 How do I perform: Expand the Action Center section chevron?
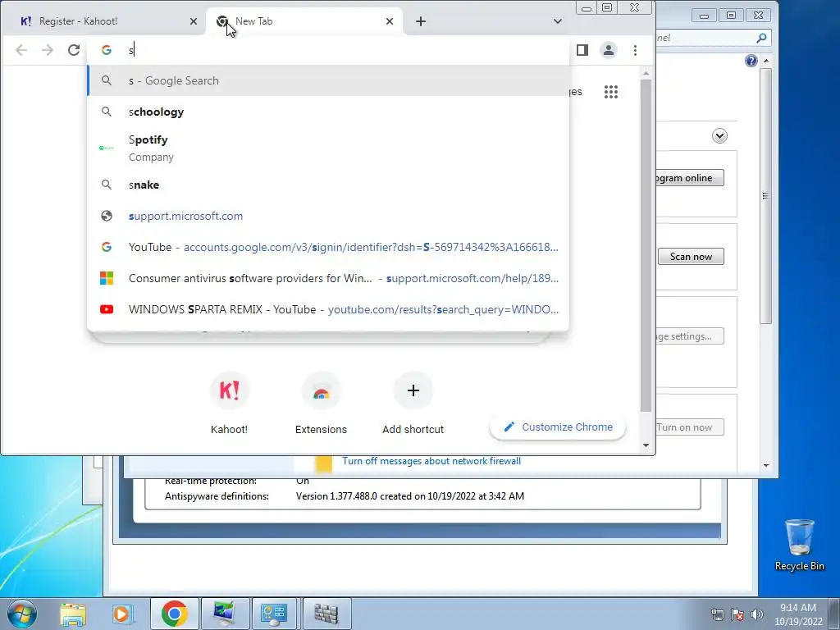tap(719, 135)
